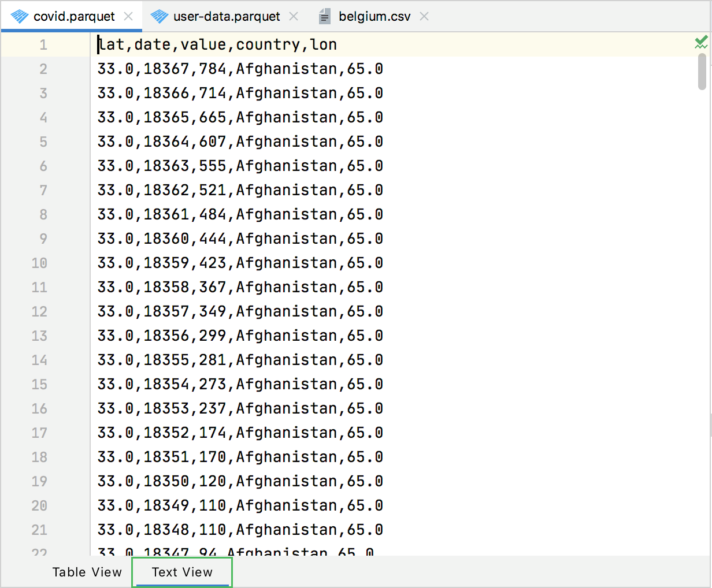Image resolution: width=712 pixels, height=588 pixels.
Task: Close the user-data.parquet tab
Action: coord(294,16)
